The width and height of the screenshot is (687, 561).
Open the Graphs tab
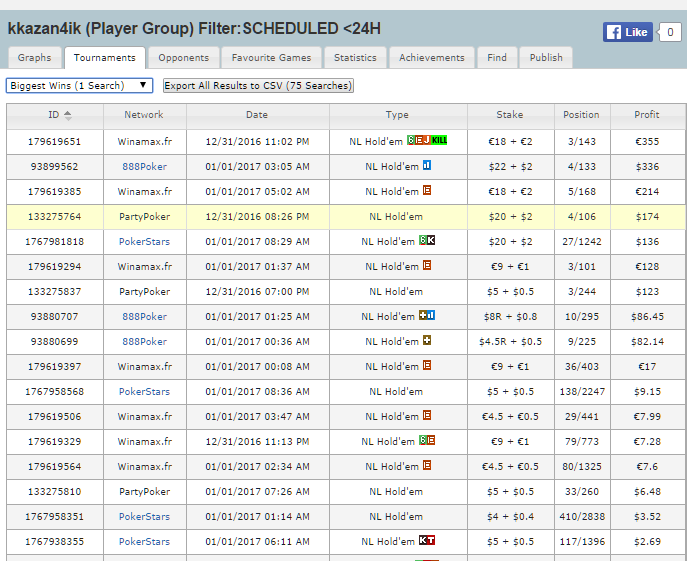coord(34,57)
